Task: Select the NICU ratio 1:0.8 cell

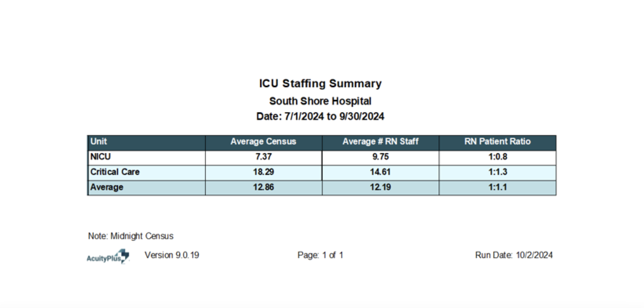Action: click(498, 157)
